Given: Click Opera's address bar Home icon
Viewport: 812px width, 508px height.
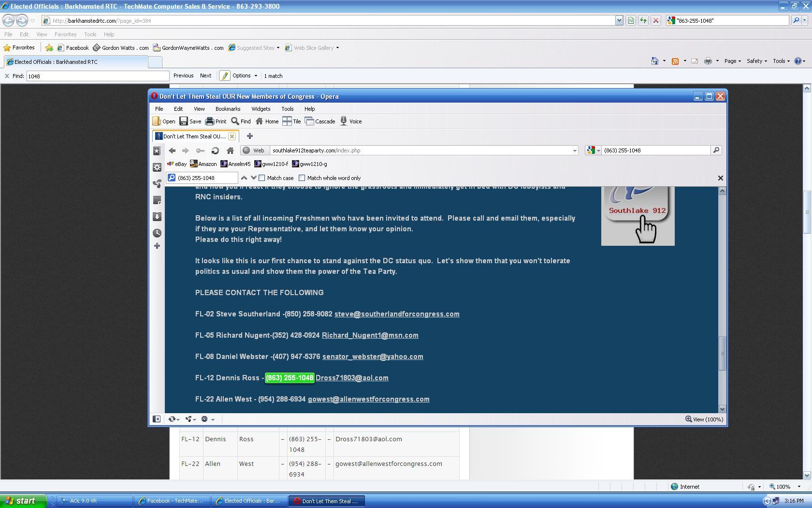Looking at the screenshot, I should 230,150.
